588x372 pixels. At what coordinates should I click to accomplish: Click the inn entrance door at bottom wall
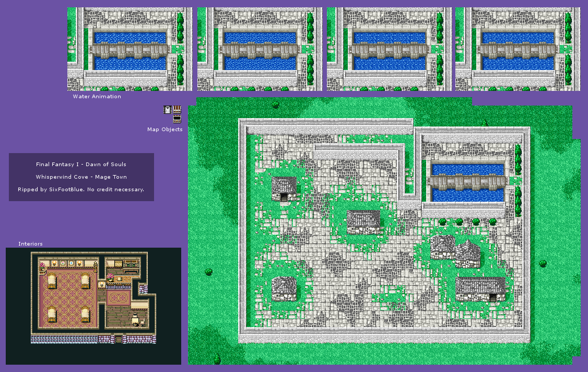tap(119, 339)
